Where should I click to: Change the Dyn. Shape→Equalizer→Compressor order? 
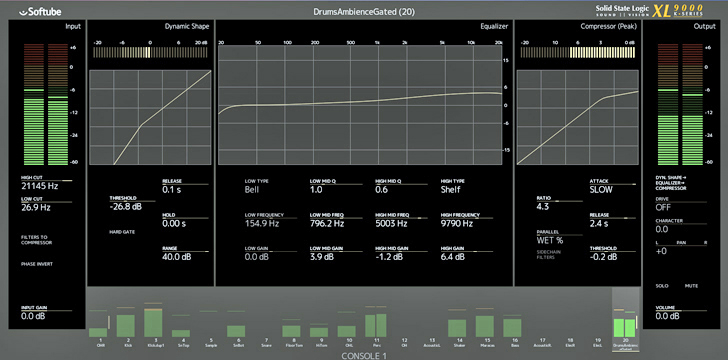pyautogui.click(x=671, y=183)
